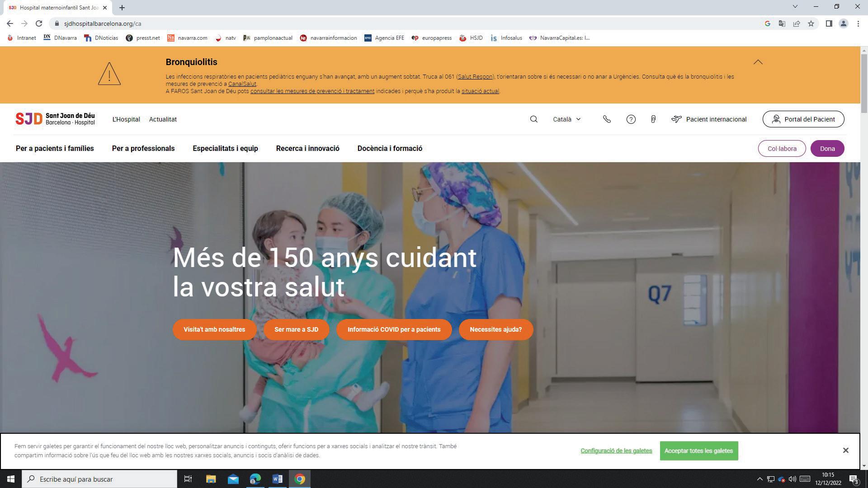Go to L'Hospital section
The image size is (868, 488).
pos(126,119)
